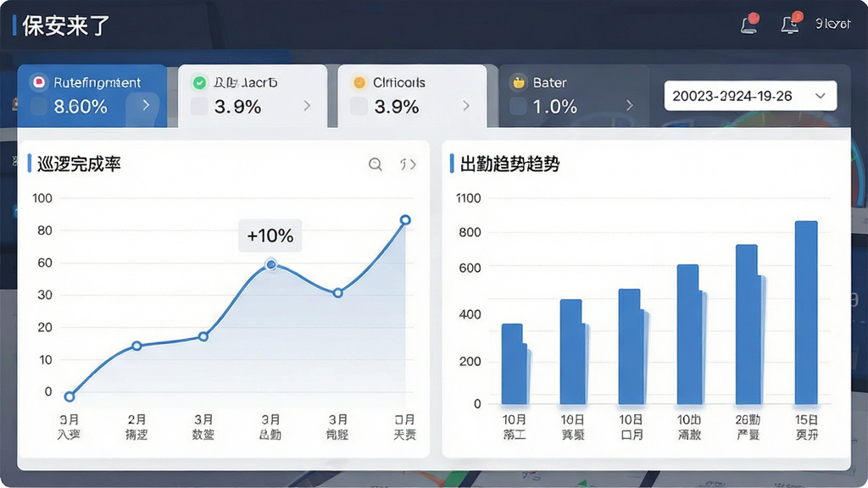Select the Rutefingment 8.60% tab
The image size is (868, 488).
coord(92,96)
